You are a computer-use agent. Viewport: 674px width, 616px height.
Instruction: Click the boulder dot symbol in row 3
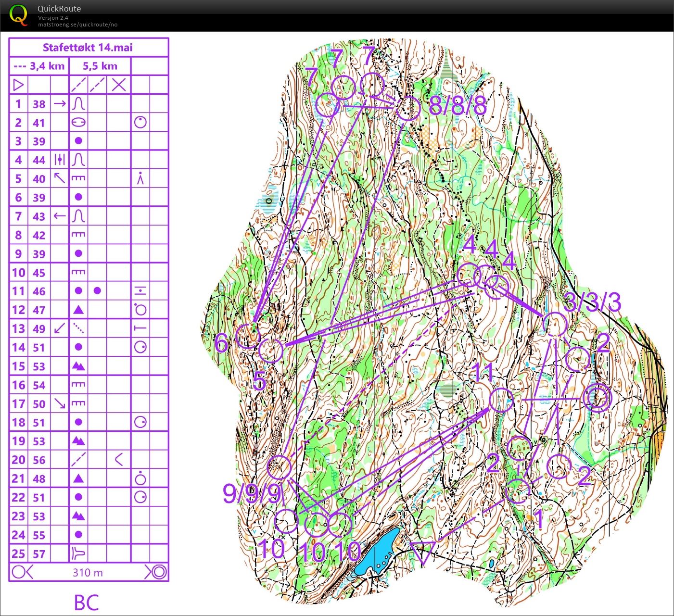[x=78, y=141]
